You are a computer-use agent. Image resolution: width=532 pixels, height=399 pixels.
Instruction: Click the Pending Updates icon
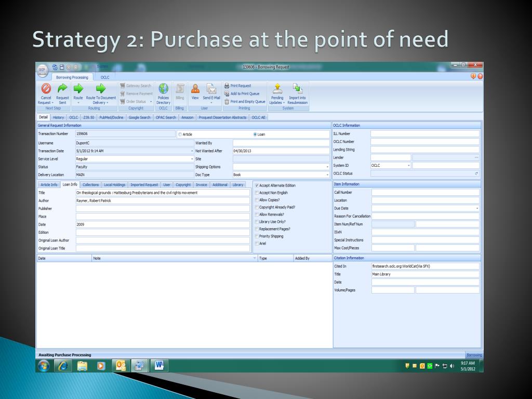tap(277, 88)
